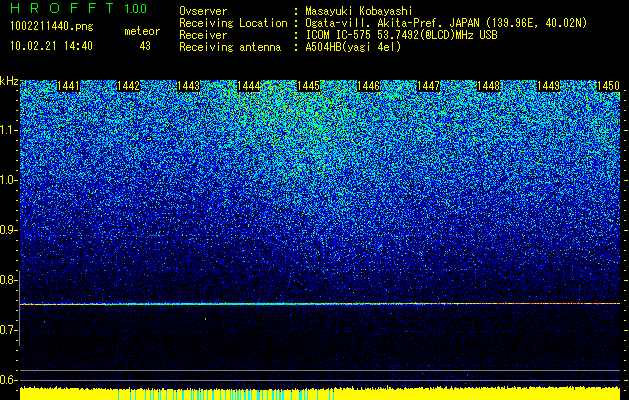Click the 1446 time marker
Image resolution: width=629 pixels, height=400 pixels.
368,86
